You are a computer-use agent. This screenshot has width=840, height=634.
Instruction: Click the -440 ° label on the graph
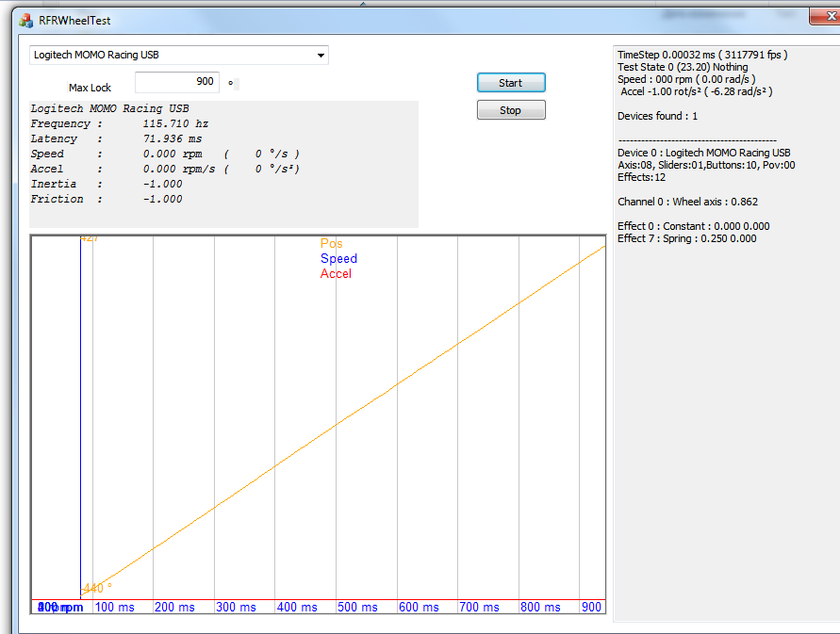97,589
